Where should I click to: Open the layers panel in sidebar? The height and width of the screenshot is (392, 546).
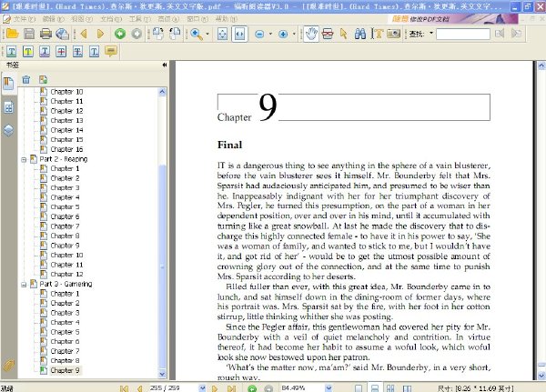pyautogui.click(x=8, y=130)
